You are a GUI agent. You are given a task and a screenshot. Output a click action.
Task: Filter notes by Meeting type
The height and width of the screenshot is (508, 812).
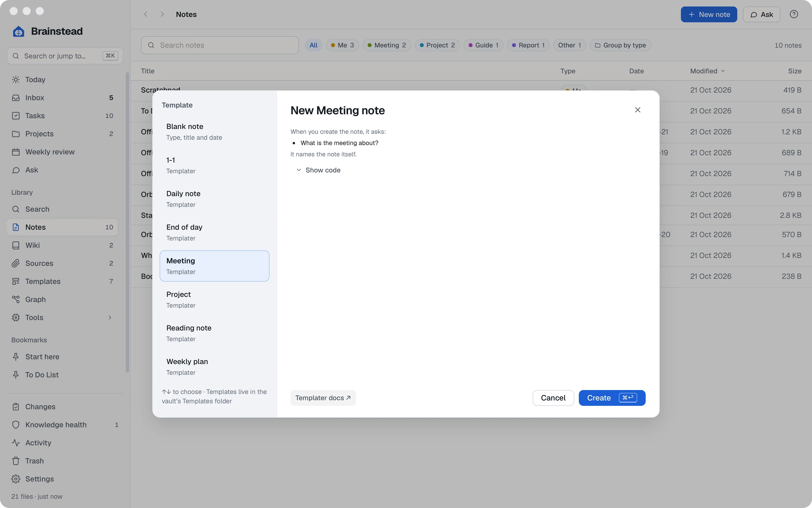pyautogui.click(x=387, y=45)
